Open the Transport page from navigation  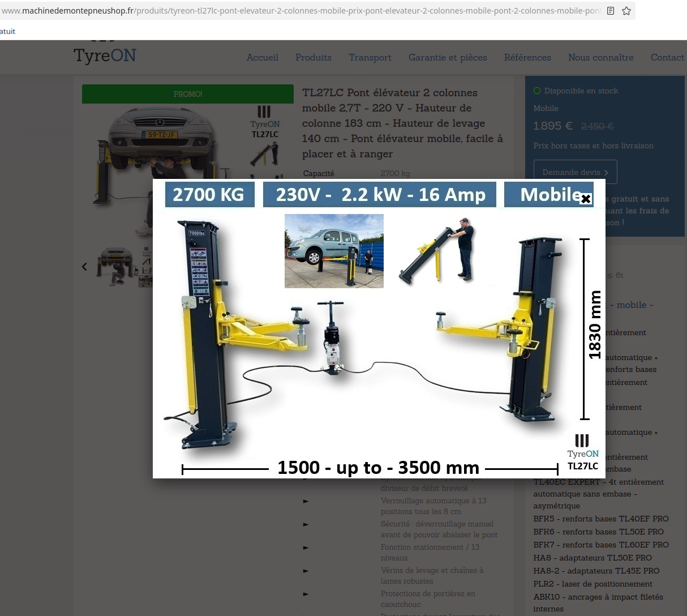370,57
